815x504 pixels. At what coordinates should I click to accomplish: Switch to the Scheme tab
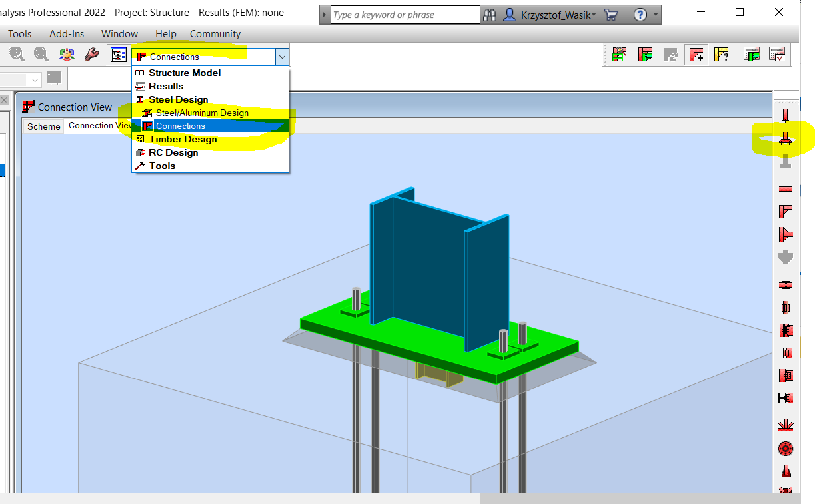(x=44, y=126)
